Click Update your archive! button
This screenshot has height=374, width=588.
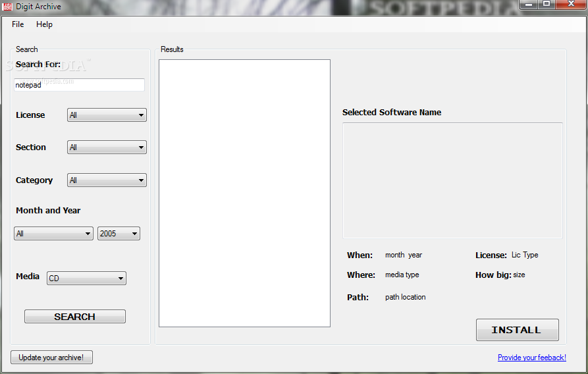pos(52,358)
